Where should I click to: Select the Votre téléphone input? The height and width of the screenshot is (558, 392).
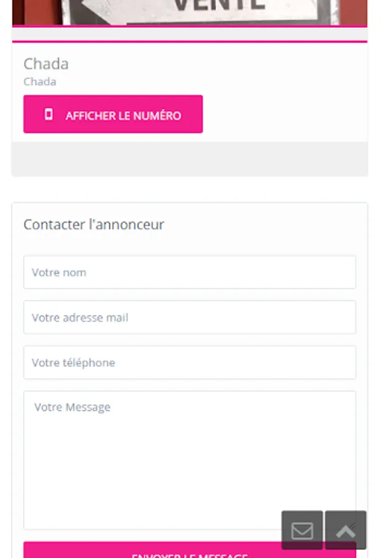(189, 363)
